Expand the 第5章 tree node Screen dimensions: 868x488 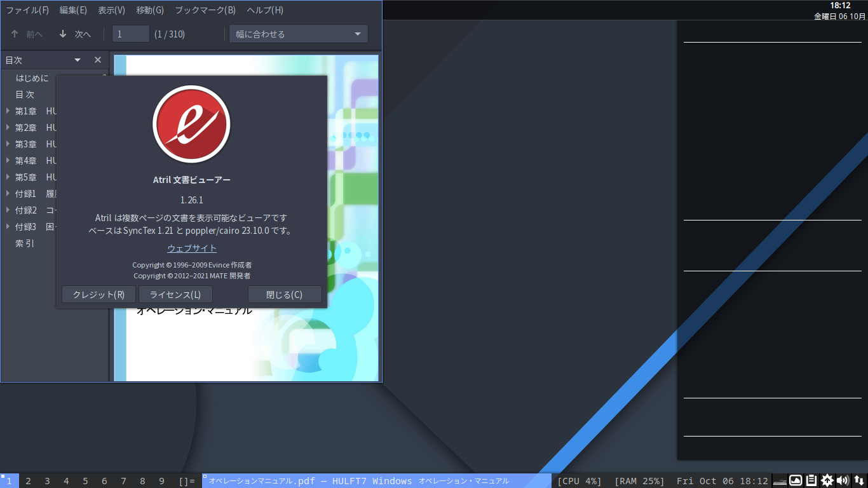(8, 177)
